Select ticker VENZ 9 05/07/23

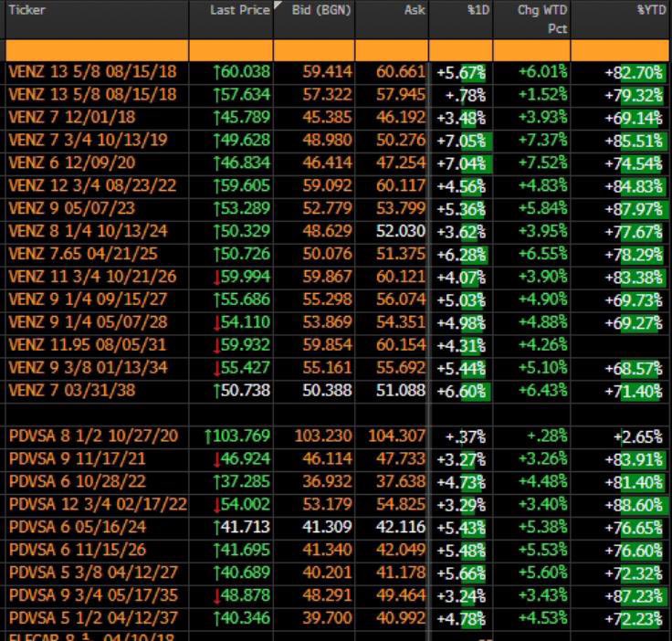pos(71,208)
